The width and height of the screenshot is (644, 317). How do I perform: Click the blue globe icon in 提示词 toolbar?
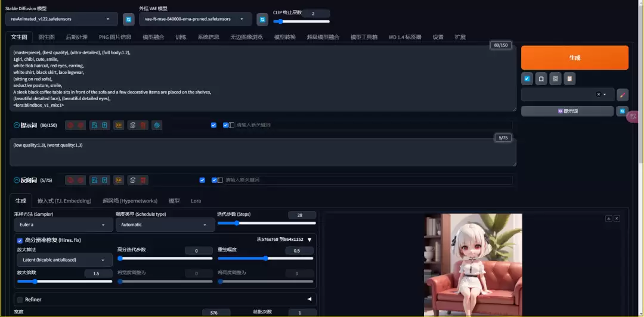tap(157, 125)
